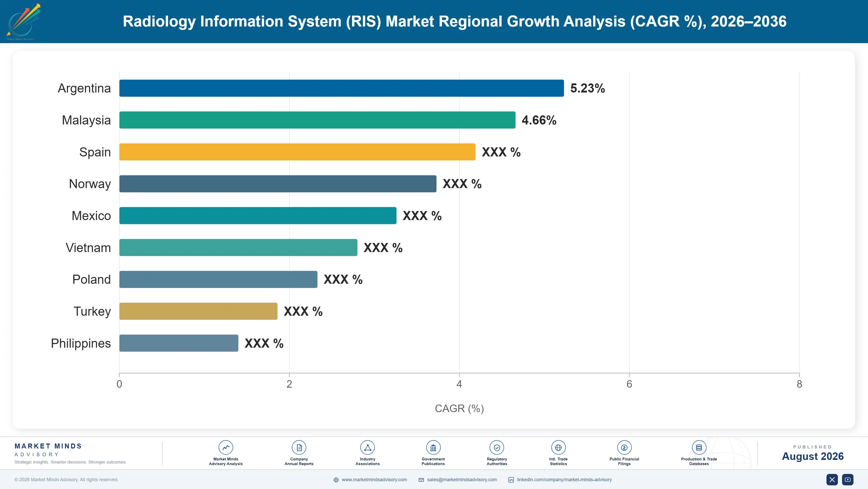Screen dimensions: 868x489
Task: Select the Argentina bar in the chart
Action: pyautogui.click(x=342, y=88)
